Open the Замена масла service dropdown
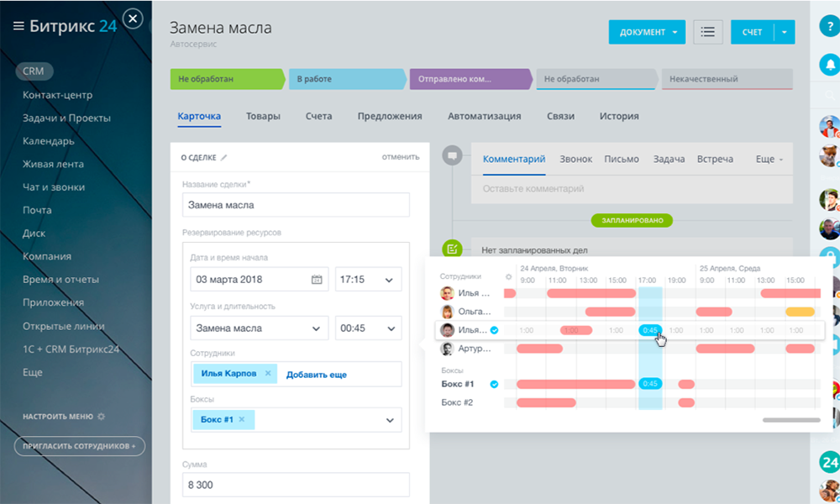 (x=316, y=328)
